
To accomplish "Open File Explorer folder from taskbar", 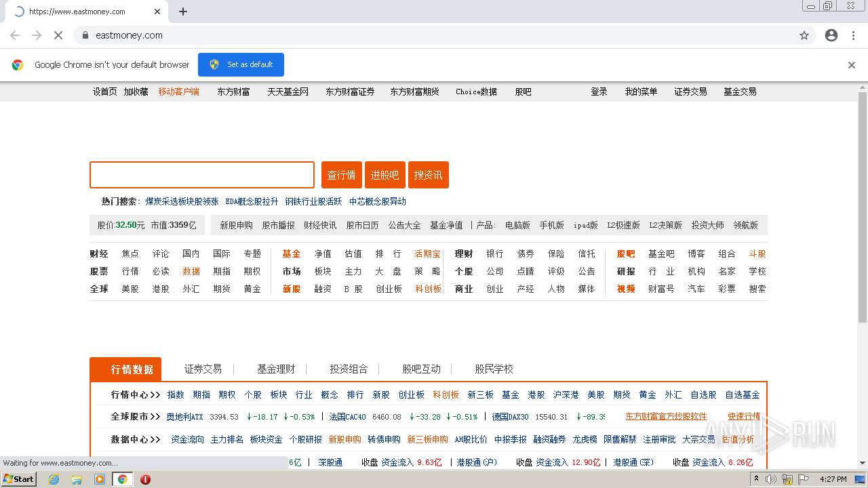I will pyautogui.click(x=77, y=479).
